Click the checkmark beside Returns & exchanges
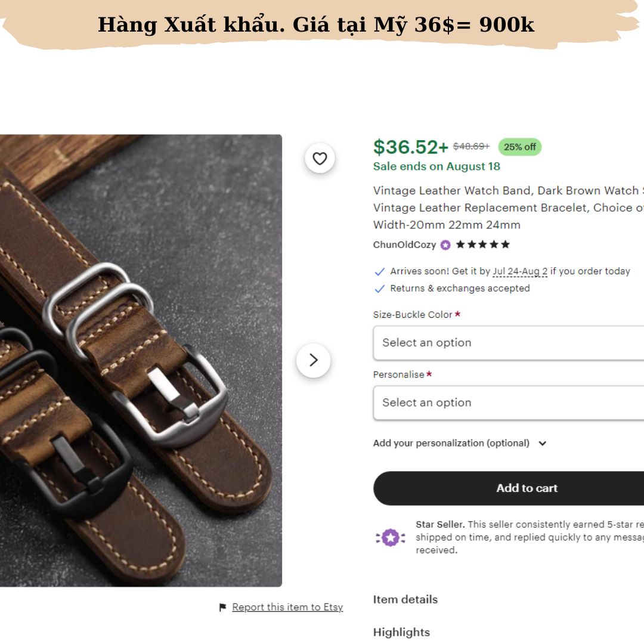The image size is (644, 644). (379, 289)
